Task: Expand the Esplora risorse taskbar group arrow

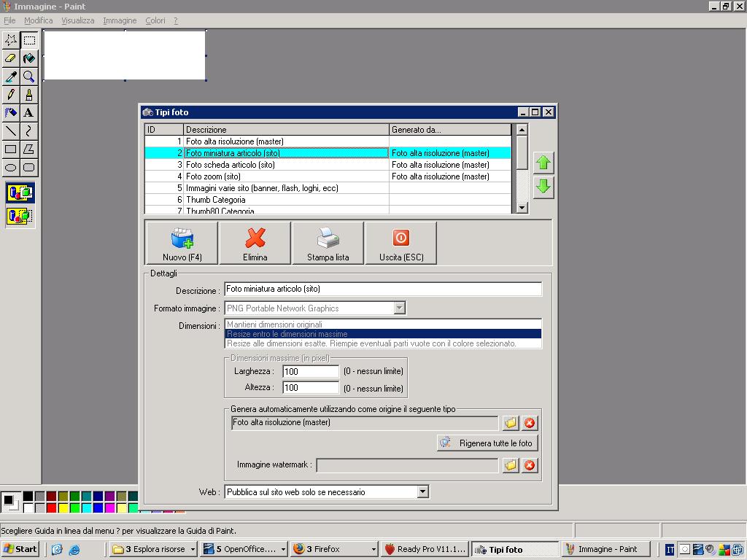Action: tap(193, 550)
